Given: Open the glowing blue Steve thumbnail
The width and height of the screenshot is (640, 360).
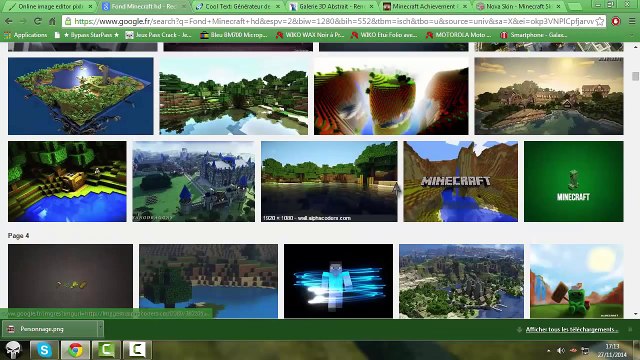Looking at the screenshot, I should point(338,281).
